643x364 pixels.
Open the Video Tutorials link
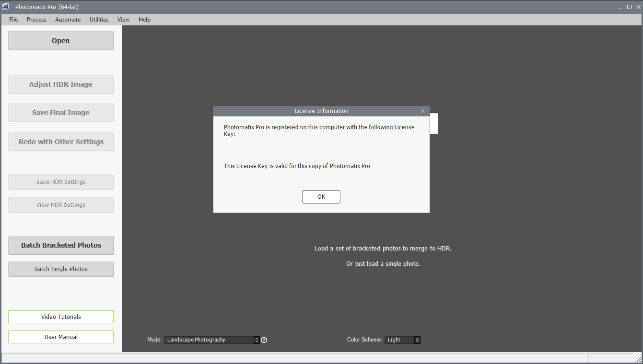point(61,317)
